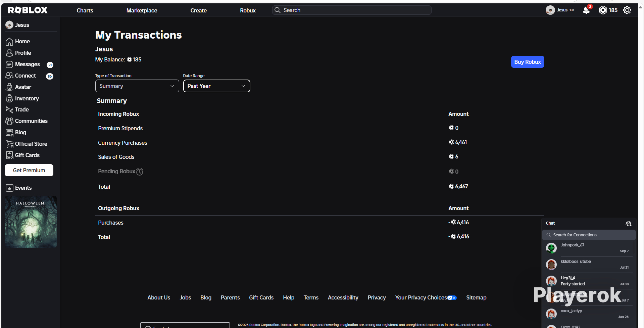The height and width of the screenshot is (328, 644).
Task: Go to Communities in sidebar
Action: [31, 121]
